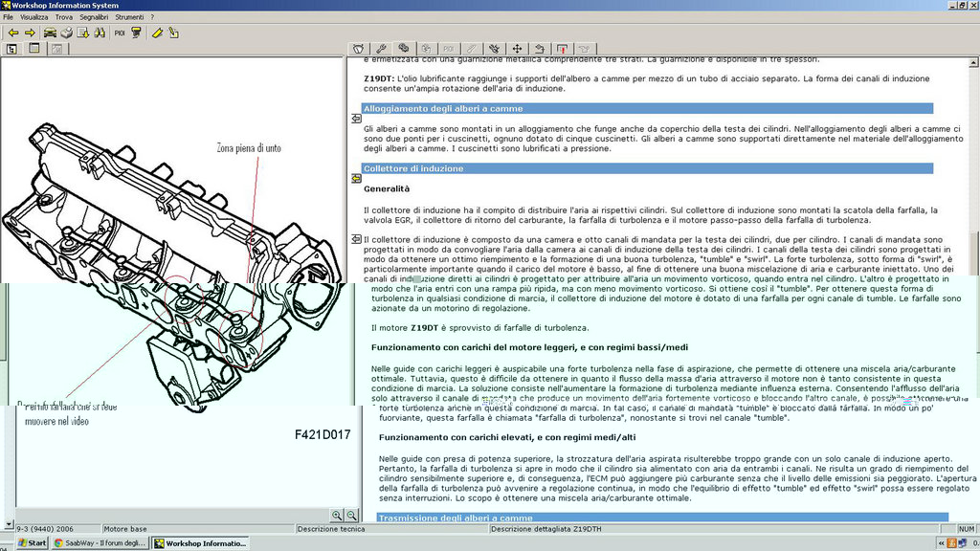Click scroll-down arrow of the left pane
This screenshot has height=551, width=980.
coord(8,524)
